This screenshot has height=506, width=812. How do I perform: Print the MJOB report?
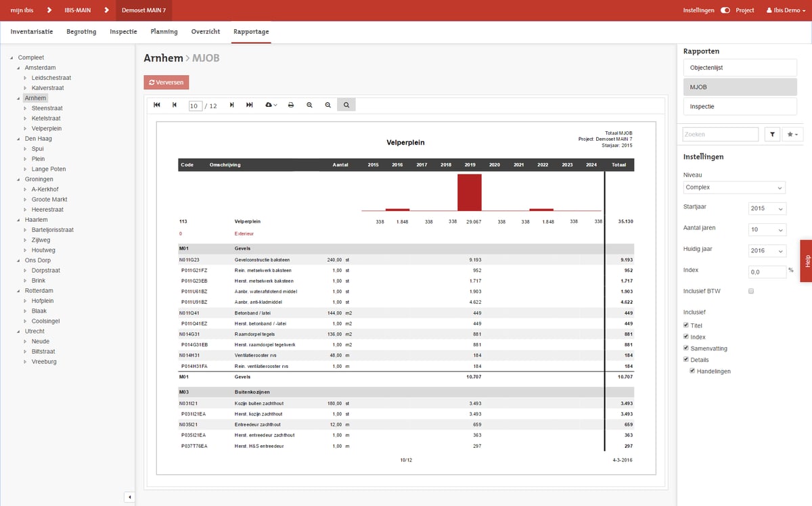[x=291, y=105]
